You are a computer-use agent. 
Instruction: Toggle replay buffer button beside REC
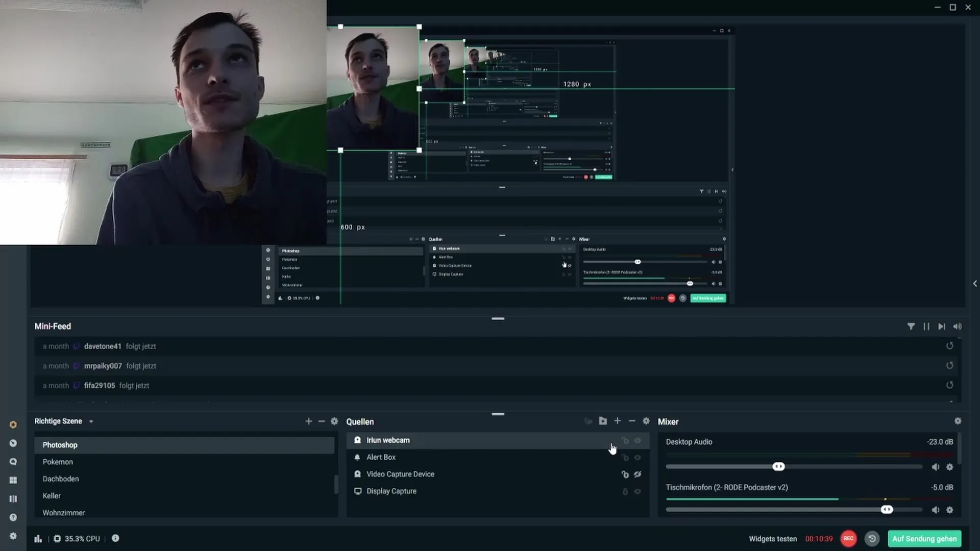point(872,539)
